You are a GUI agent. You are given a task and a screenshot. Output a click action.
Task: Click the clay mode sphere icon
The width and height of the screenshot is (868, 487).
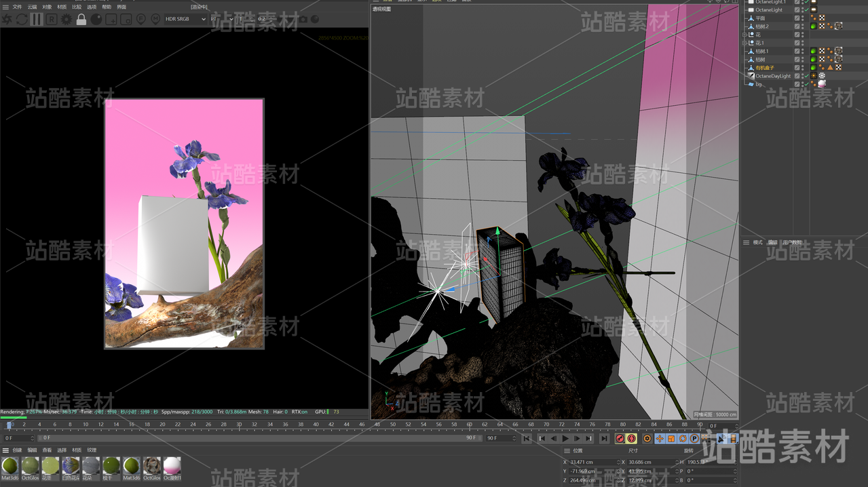pos(96,20)
